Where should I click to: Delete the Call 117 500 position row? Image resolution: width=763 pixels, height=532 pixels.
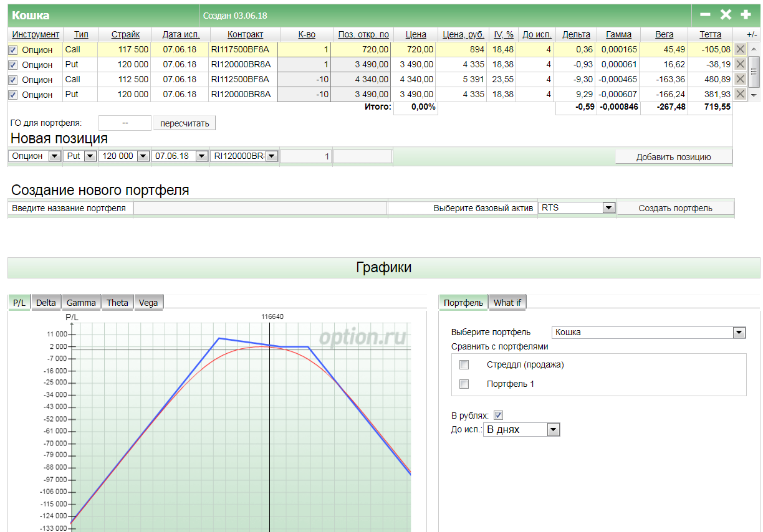740,49
